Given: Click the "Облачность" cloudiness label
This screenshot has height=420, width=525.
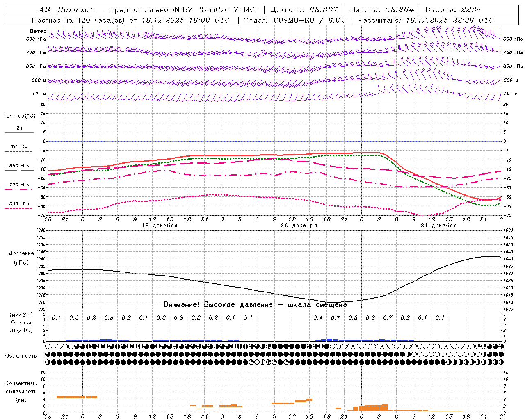Looking at the screenshot, I should point(21,356).
